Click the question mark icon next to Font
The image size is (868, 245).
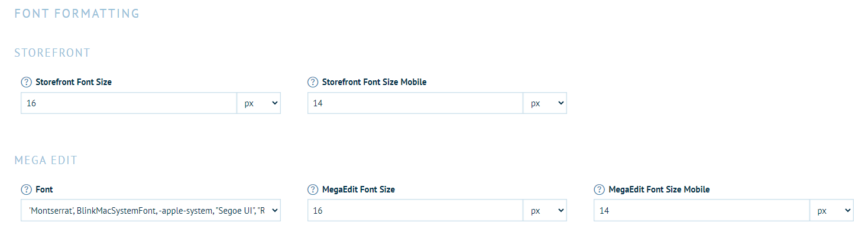click(x=26, y=190)
